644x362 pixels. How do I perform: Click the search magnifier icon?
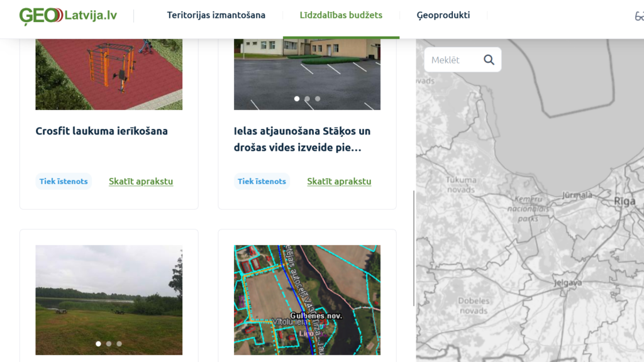tap(489, 59)
